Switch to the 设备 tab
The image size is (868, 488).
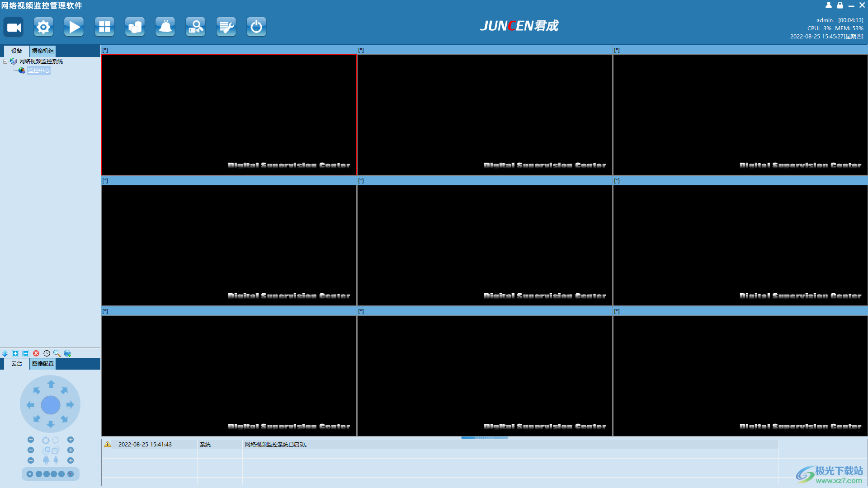coord(17,51)
